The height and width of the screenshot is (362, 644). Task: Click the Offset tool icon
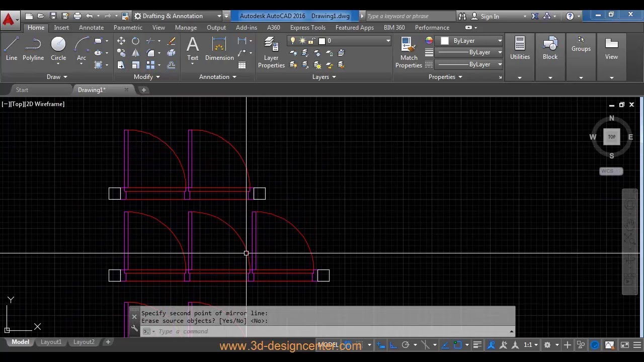(172, 65)
